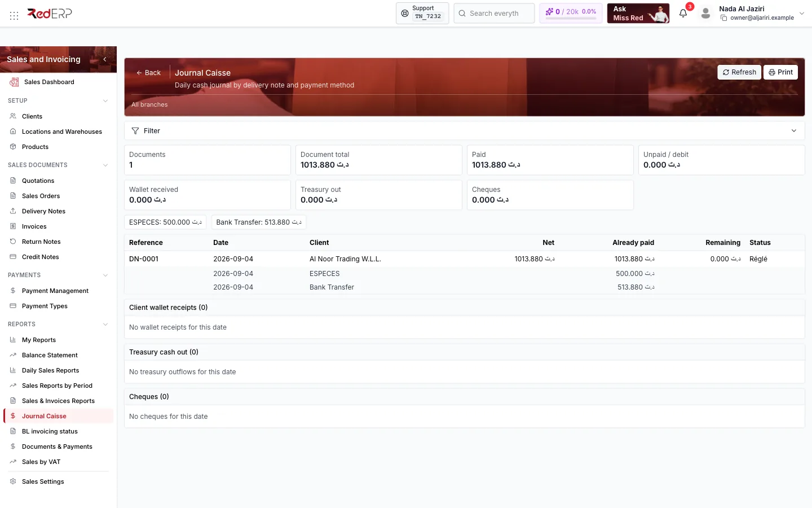The width and height of the screenshot is (812, 508).
Task: Collapse the SALES DOCUMENTS section
Action: point(105,165)
